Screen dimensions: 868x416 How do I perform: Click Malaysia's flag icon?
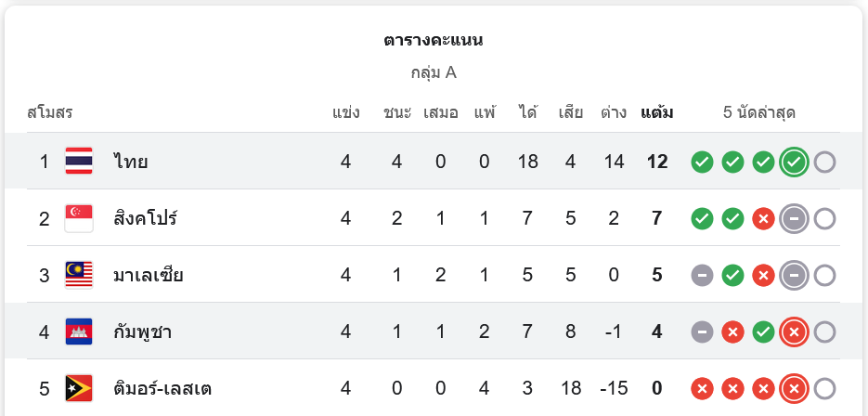pos(79,275)
